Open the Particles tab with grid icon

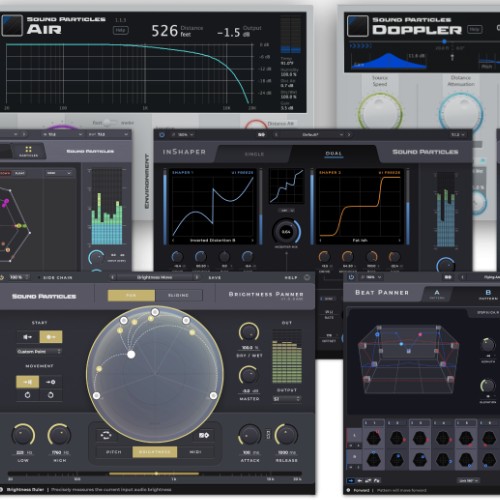(28, 151)
